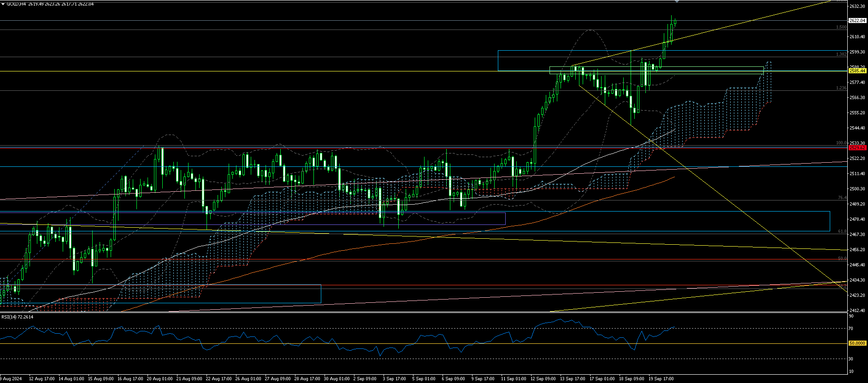Click the 16 Aug 17:00 time label
The image size is (868, 383).
(x=130, y=379)
